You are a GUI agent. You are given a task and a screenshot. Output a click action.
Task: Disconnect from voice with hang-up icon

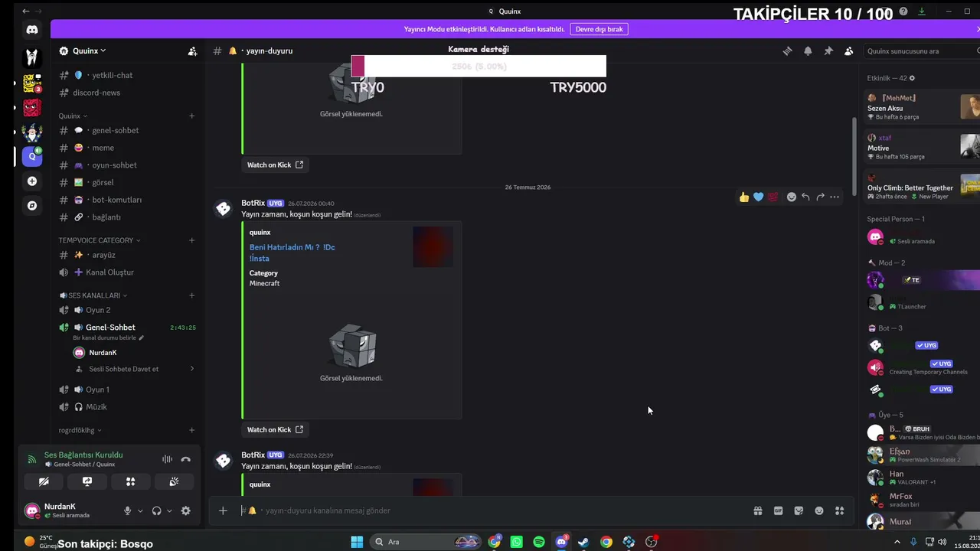[x=185, y=459]
